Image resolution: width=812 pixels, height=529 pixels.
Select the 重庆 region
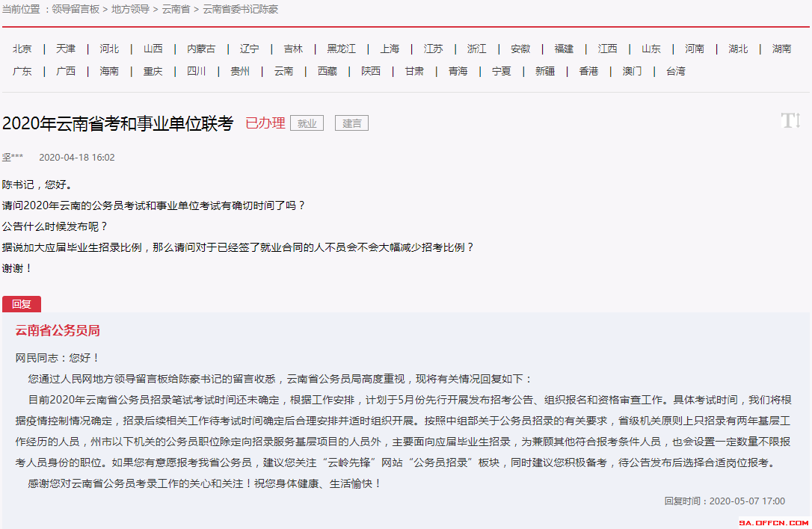153,71
